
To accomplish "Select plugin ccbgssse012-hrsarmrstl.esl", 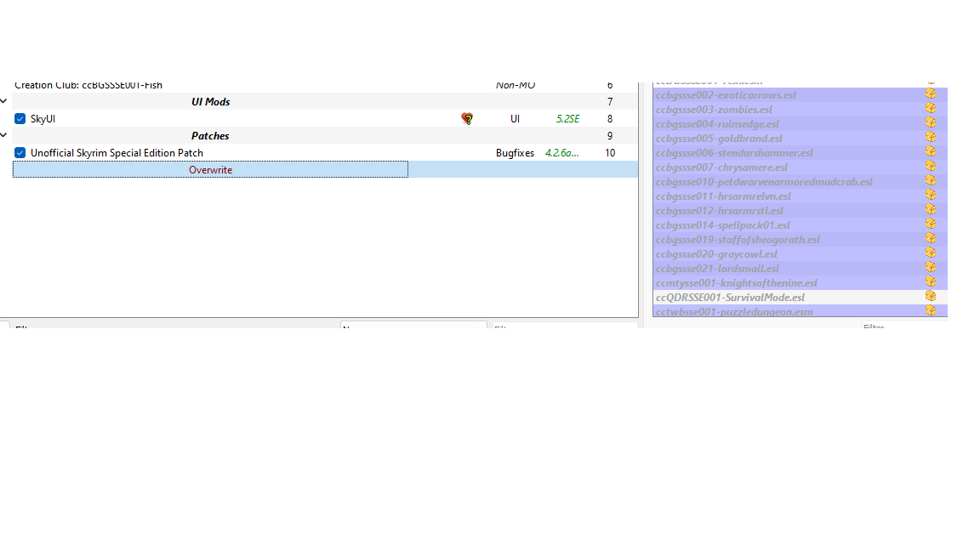I will (x=720, y=211).
